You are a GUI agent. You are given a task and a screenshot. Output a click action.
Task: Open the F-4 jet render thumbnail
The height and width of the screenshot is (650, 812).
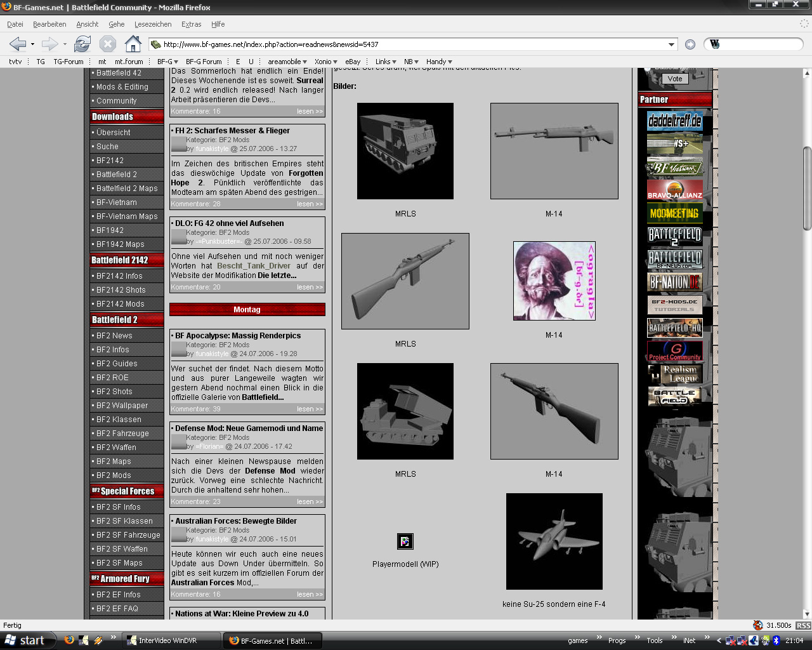[x=554, y=541]
